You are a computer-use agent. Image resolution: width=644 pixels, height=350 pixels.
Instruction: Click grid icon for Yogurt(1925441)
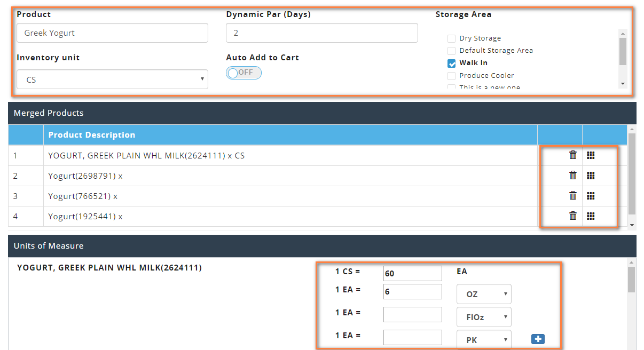(591, 216)
